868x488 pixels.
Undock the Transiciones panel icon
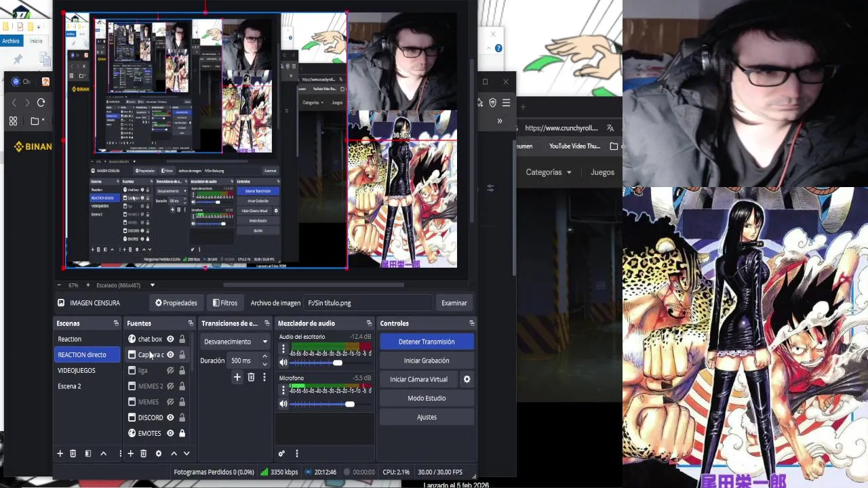(x=267, y=323)
